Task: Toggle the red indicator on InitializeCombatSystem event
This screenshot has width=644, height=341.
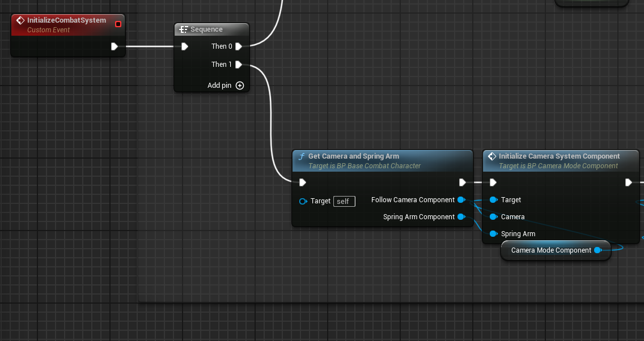Action: (118, 24)
